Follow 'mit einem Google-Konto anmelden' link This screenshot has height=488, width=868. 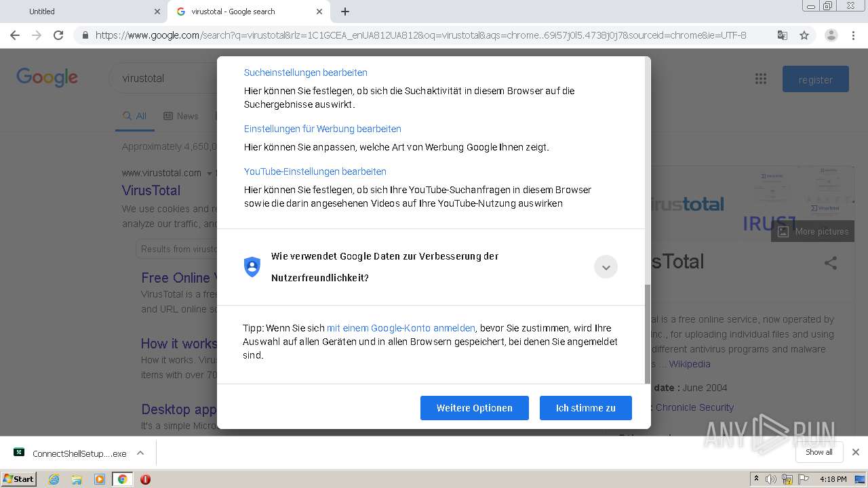tap(401, 328)
